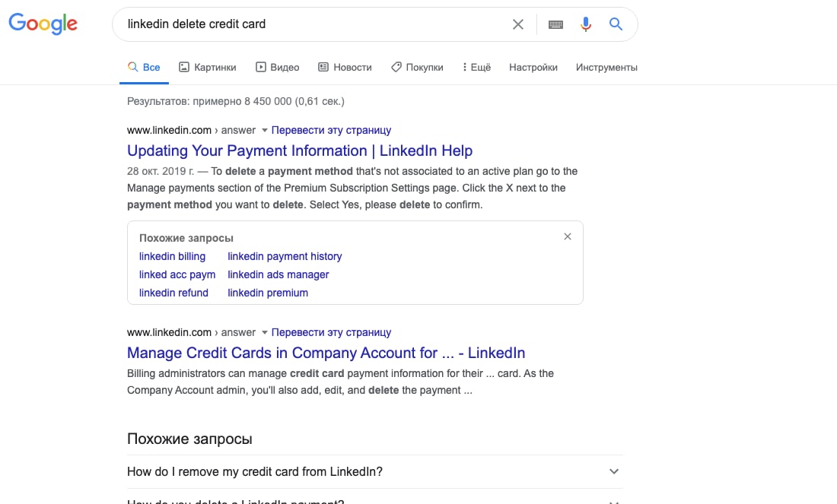The width and height of the screenshot is (837, 504).
Task: Click the "linkedin payment history" suggestion
Action: (285, 256)
